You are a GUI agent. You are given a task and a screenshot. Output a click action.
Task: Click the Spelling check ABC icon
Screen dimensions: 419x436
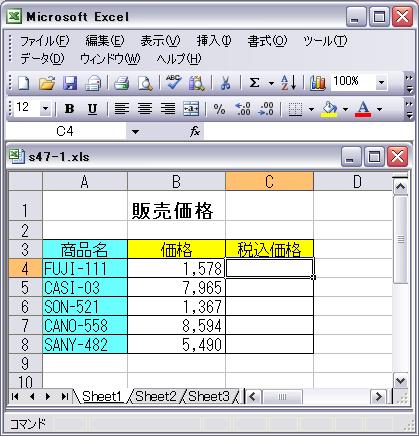tap(174, 83)
